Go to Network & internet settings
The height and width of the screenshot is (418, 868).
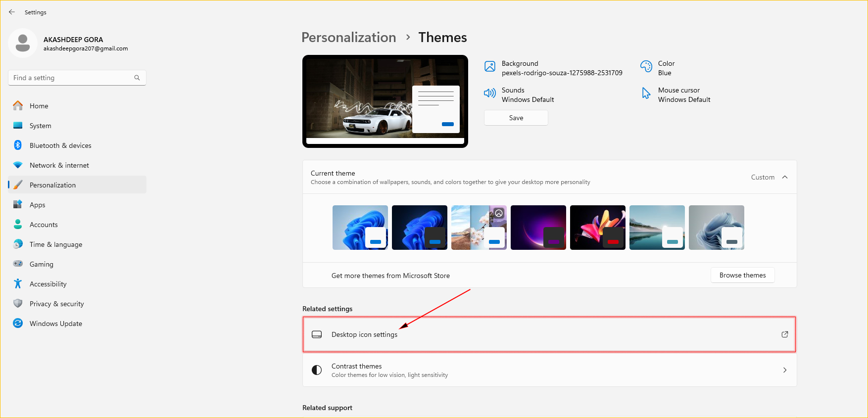coord(59,165)
